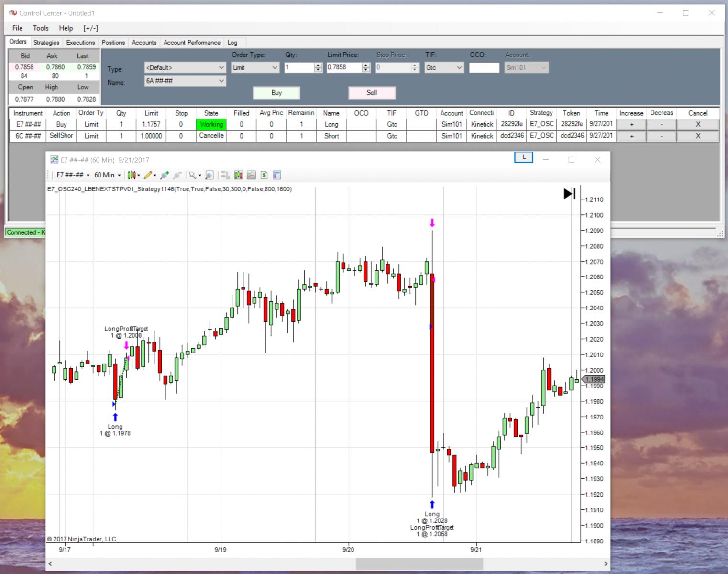The image size is (728, 574).
Task: Open the chart style candlestick icon
Action: 131,175
